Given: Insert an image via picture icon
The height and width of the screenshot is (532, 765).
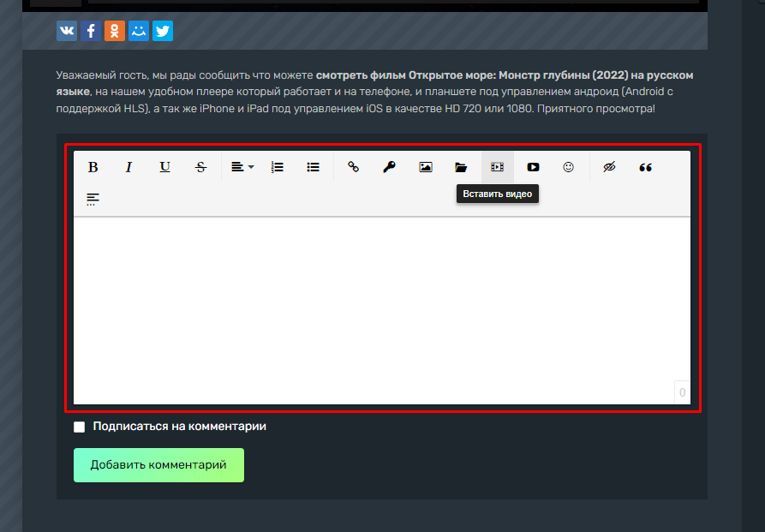Looking at the screenshot, I should (x=425, y=167).
